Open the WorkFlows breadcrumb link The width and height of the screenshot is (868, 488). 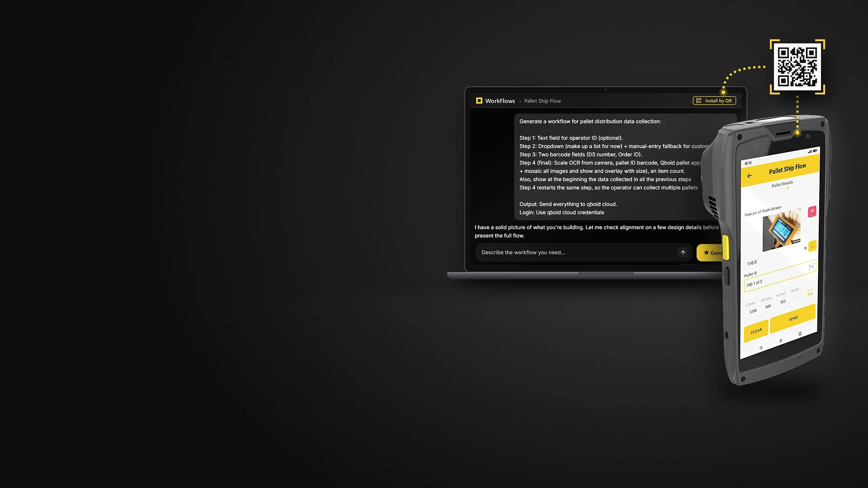click(500, 101)
